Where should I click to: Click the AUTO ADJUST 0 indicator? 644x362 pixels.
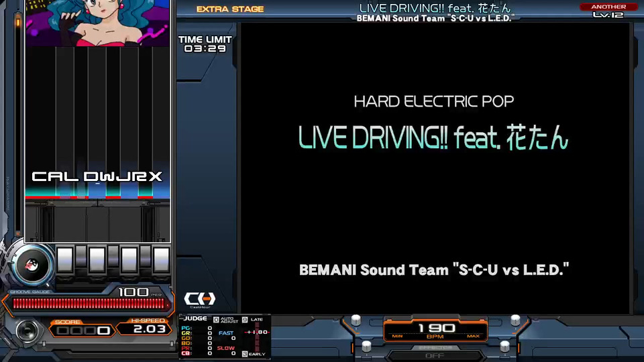(226, 319)
